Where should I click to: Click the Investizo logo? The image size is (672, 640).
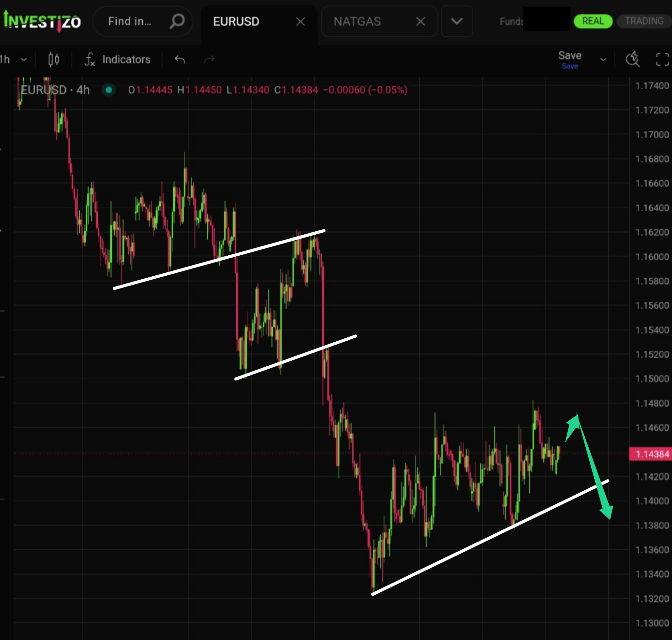tap(42, 21)
